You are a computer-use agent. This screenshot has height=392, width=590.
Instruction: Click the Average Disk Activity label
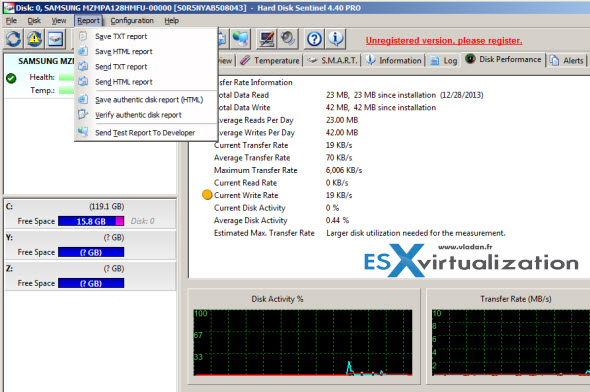[251, 220]
